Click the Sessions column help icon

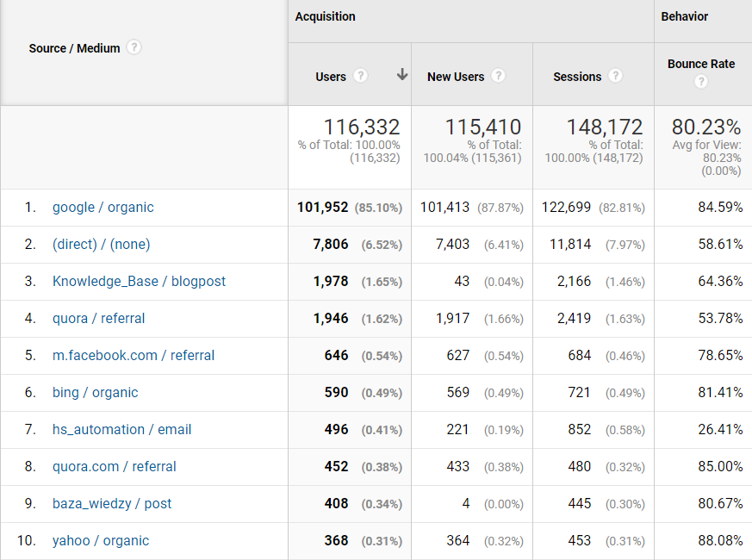(x=615, y=76)
